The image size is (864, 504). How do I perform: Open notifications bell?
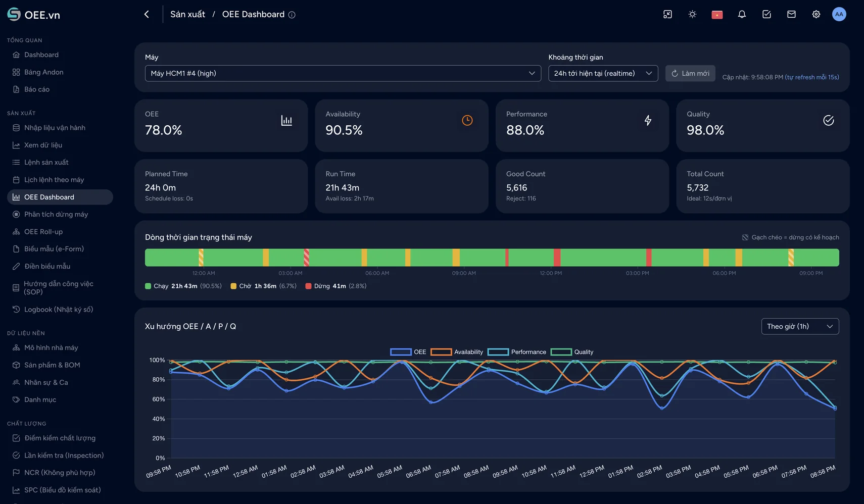742,14
